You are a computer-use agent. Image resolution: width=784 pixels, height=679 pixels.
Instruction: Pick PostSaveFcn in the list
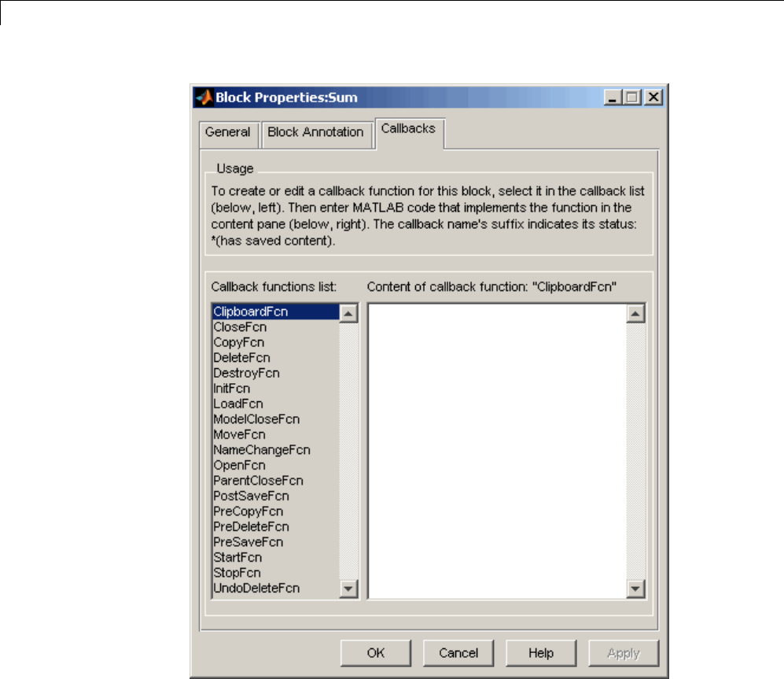275,496
